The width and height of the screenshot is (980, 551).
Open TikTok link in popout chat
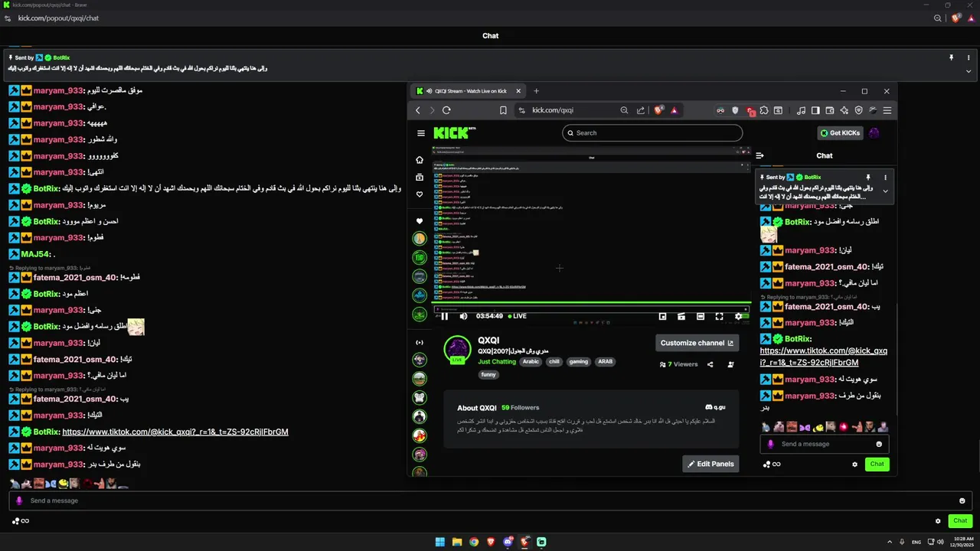point(175,432)
